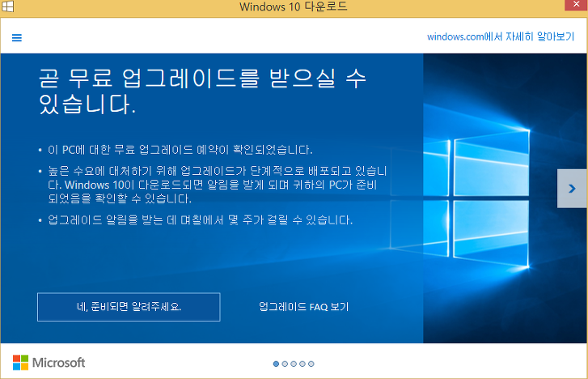Click the Microsoft logo in the footer

coord(49,363)
